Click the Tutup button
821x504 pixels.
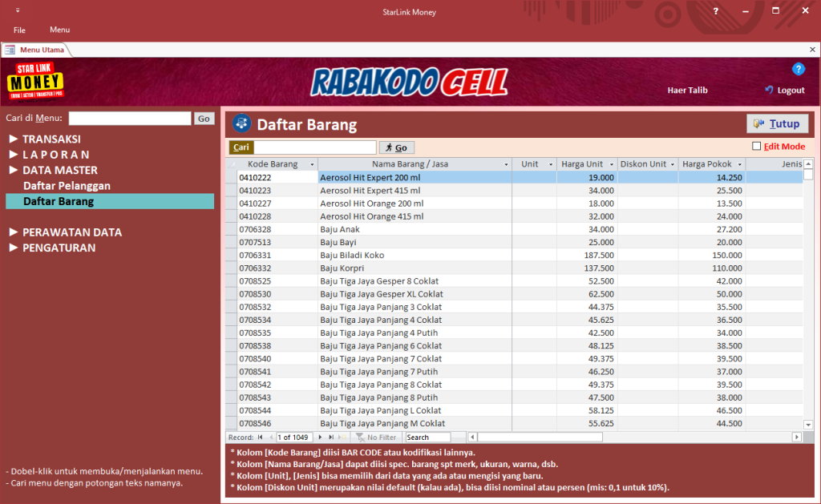tap(777, 123)
